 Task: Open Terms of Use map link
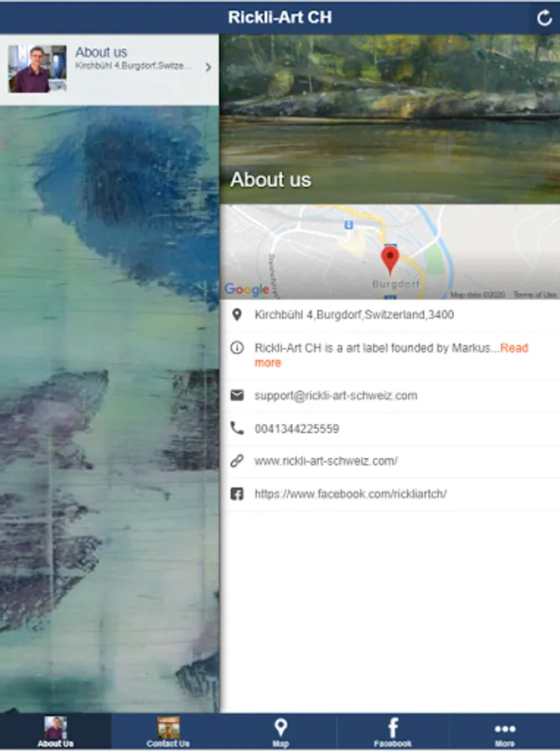(535, 295)
